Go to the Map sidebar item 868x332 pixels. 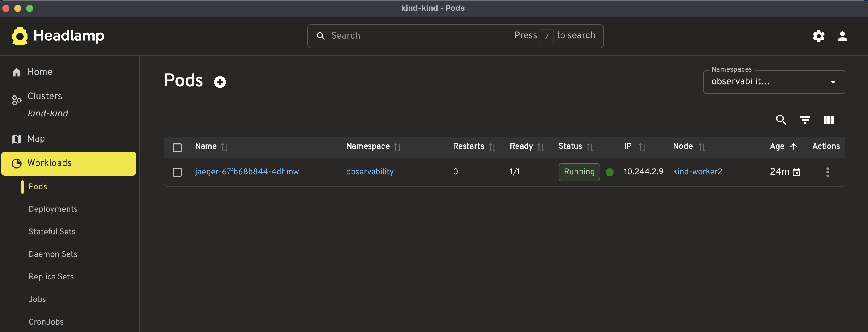(x=36, y=139)
